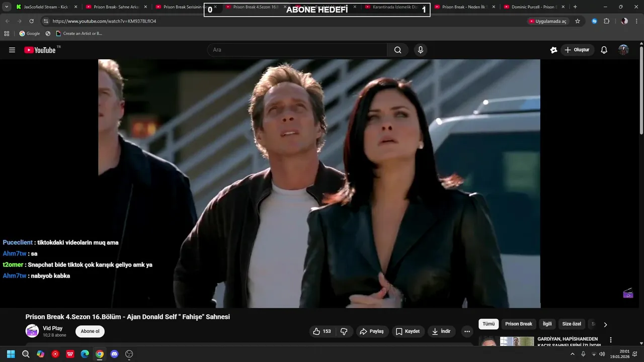The height and width of the screenshot is (362, 644).
Task: Click the sparkle icon left of Oluştur
Action: click(x=553, y=50)
